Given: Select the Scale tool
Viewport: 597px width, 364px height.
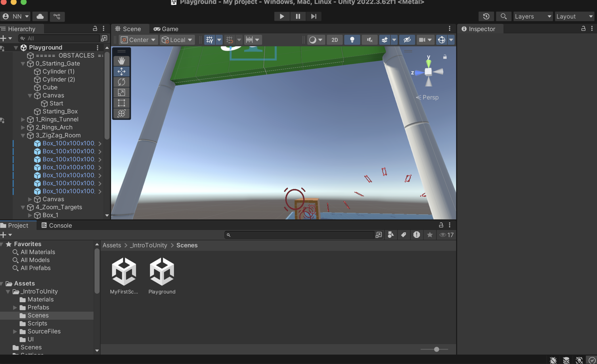Looking at the screenshot, I should click(x=121, y=93).
